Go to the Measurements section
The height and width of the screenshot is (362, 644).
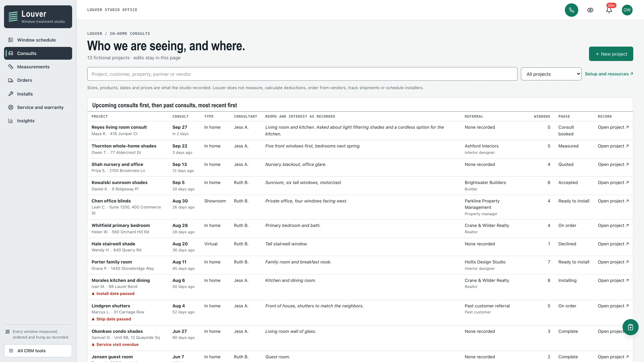coord(38,67)
